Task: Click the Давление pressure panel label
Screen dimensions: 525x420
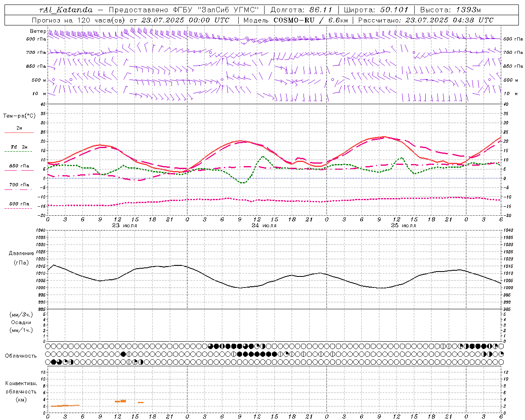Action: pos(21,253)
